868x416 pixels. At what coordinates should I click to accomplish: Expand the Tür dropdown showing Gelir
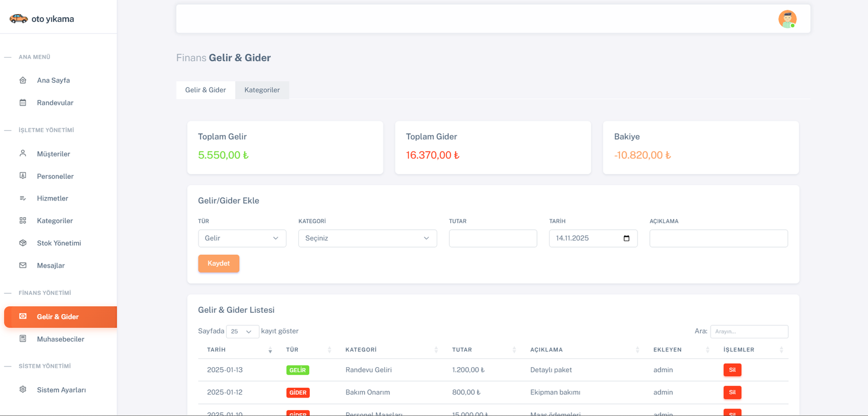pos(242,238)
